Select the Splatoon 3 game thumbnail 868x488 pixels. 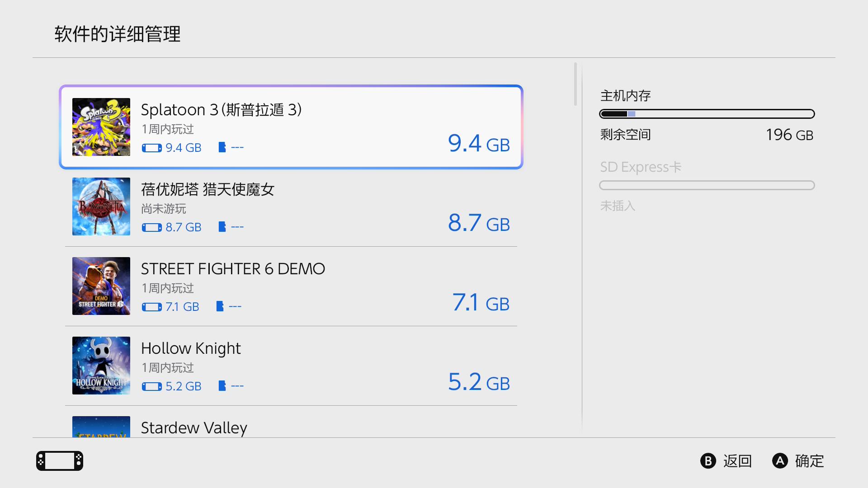click(101, 127)
